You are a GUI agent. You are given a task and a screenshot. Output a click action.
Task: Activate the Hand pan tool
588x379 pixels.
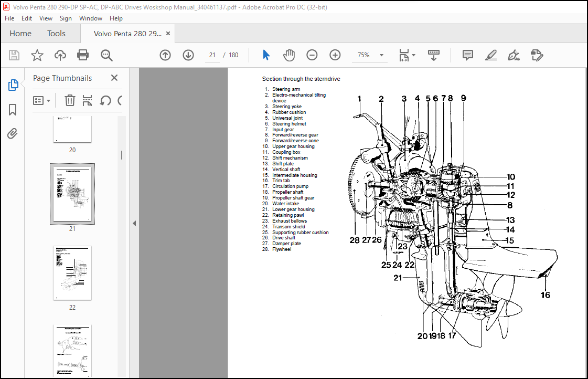[288, 55]
